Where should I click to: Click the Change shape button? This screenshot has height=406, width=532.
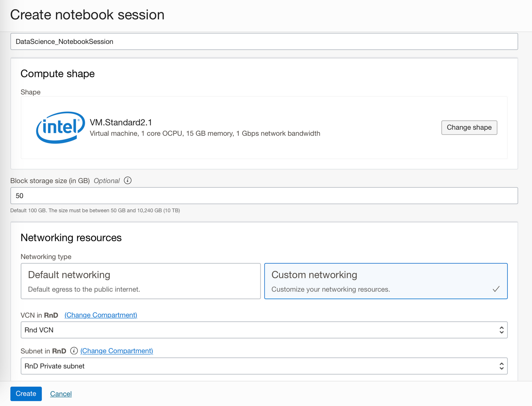click(469, 127)
